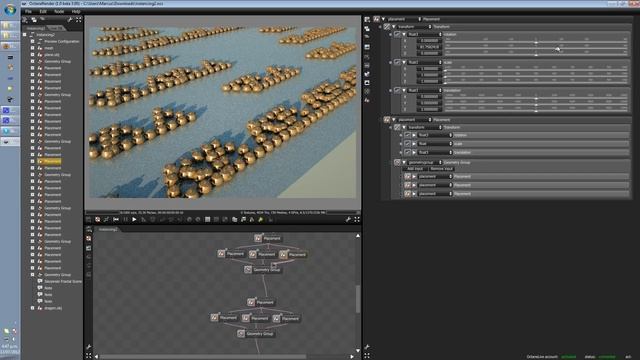Click the Add input button
This screenshot has width=640, height=360.
click(415, 169)
